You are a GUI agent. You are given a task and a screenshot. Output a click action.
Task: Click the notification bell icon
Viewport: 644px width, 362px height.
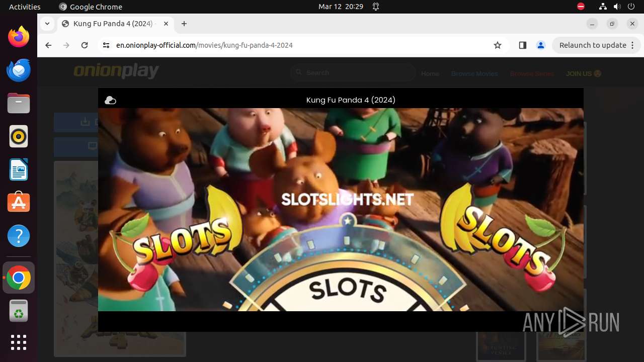click(x=376, y=7)
